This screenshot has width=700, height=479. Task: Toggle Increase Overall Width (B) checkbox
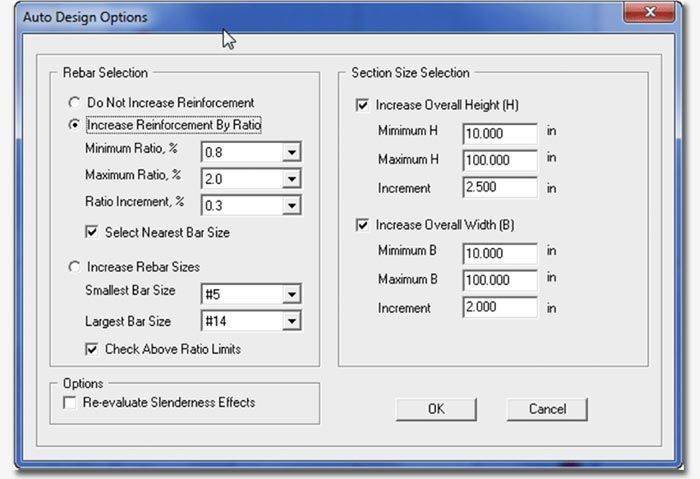click(x=363, y=225)
